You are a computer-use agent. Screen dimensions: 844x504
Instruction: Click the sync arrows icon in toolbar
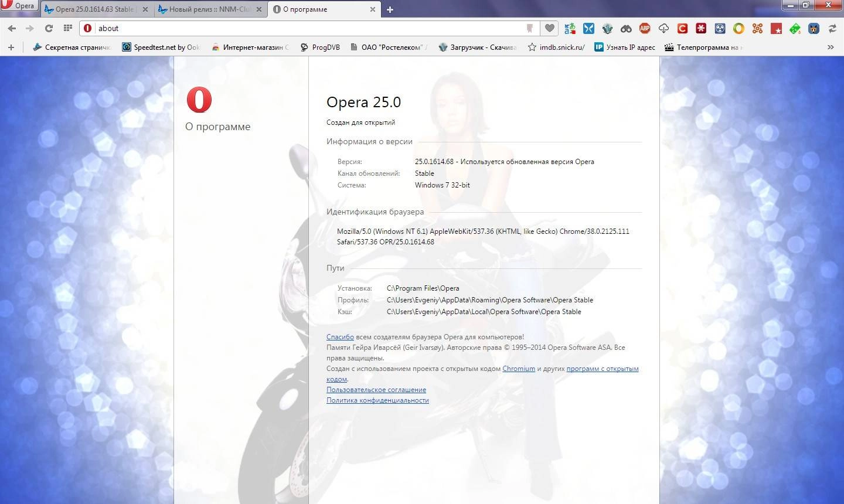832,28
